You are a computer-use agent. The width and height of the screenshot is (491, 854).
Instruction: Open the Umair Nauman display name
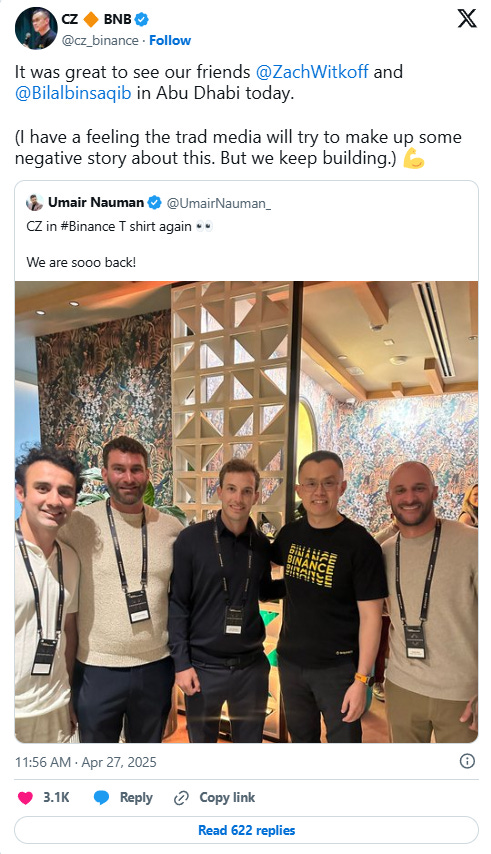[96, 203]
